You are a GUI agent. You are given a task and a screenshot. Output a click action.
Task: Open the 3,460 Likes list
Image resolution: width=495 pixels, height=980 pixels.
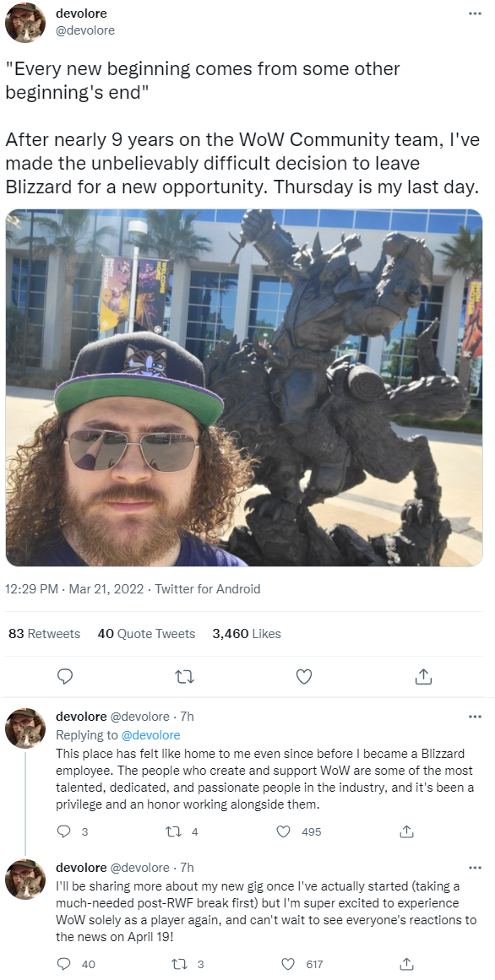[x=247, y=634]
